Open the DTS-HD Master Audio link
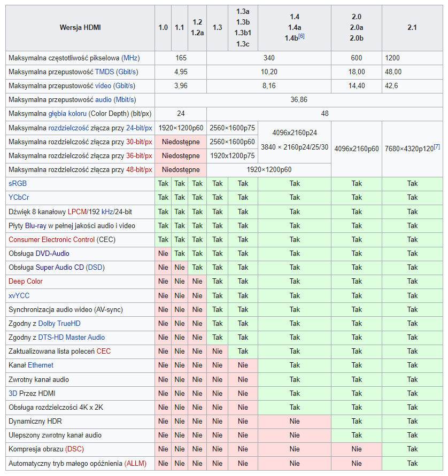This screenshot has width=448, height=476. (72, 338)
